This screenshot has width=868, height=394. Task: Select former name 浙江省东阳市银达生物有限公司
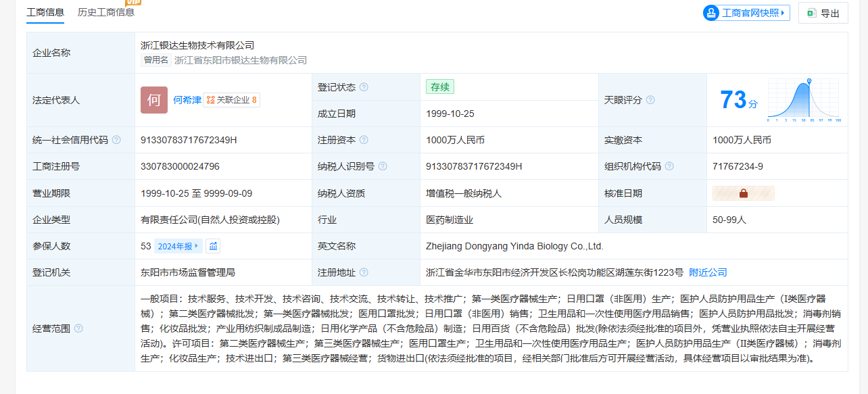coord(241,60)
